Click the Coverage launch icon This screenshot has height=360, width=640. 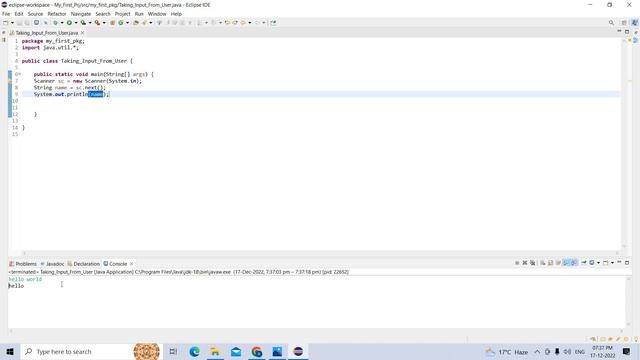click(83, 23)
